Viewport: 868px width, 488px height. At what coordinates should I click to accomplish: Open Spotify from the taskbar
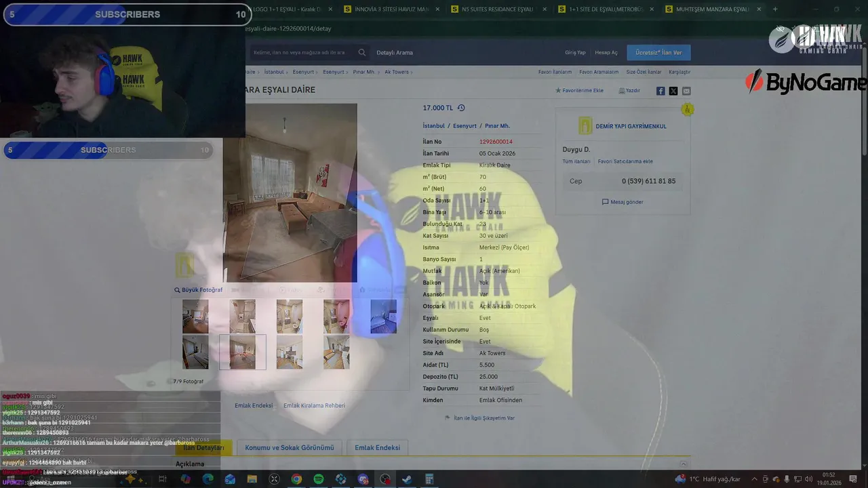tap(319, 479)
